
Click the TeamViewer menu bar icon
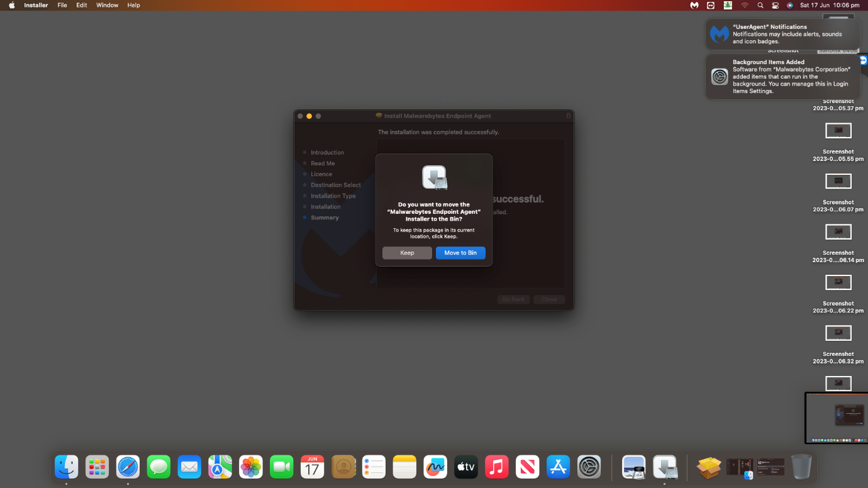(711, 5)
